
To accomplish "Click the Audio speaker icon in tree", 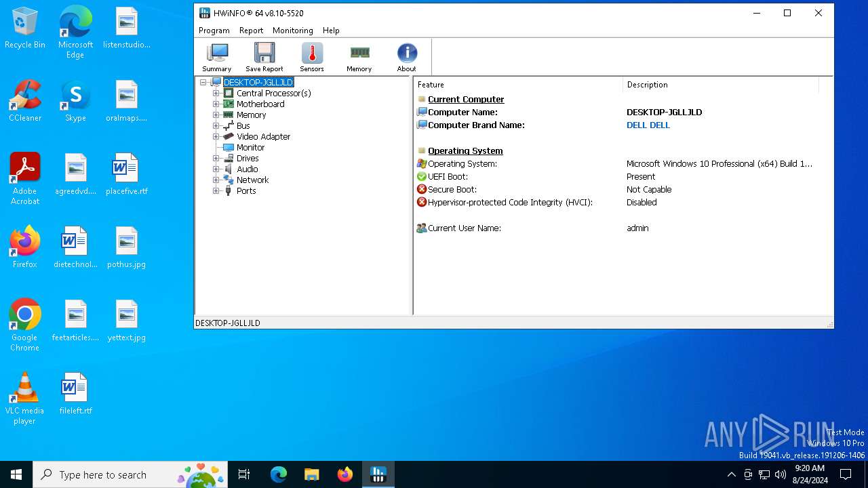I will click(229, 169).
